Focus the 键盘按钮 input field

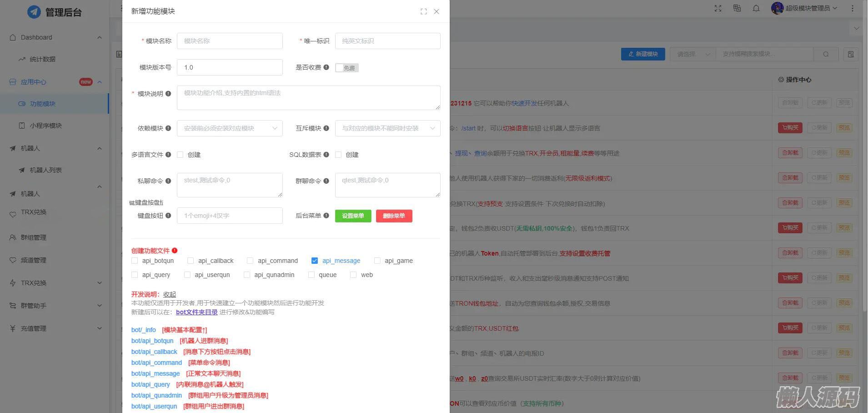(x=230, y=216)
